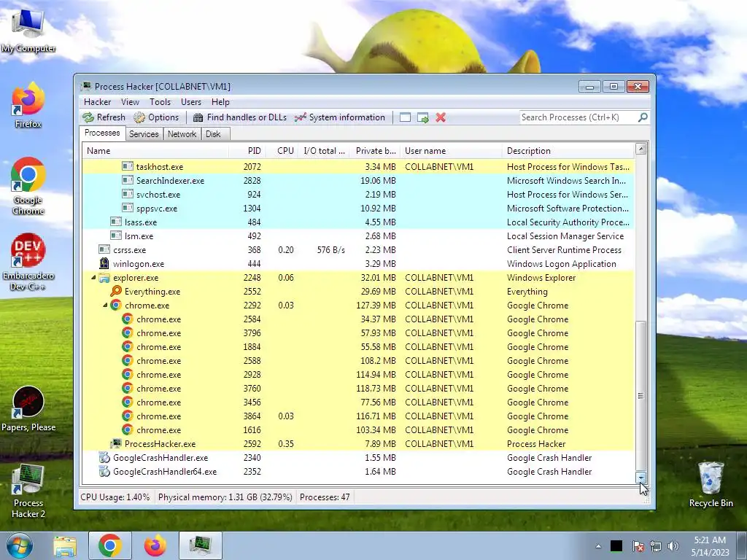The height and width of the screenshot is (560, 747).
Task: Open System information
Action: click(x=340, y=117)
